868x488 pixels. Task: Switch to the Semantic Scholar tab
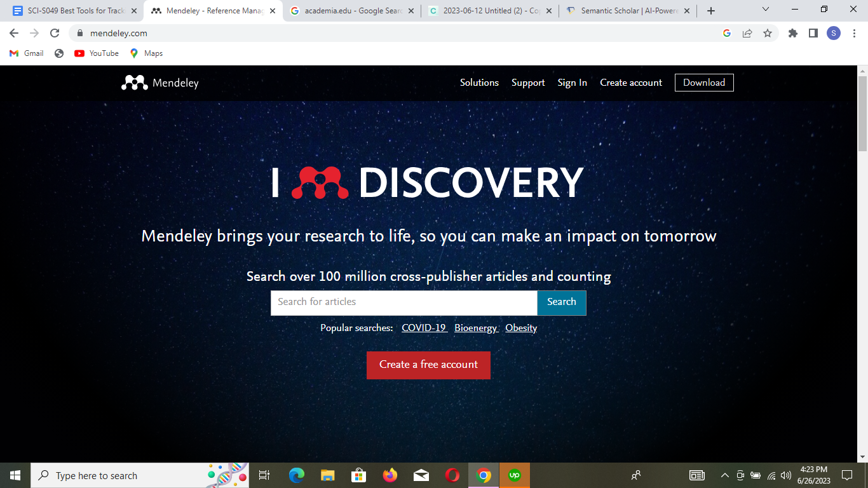[626, 10]
